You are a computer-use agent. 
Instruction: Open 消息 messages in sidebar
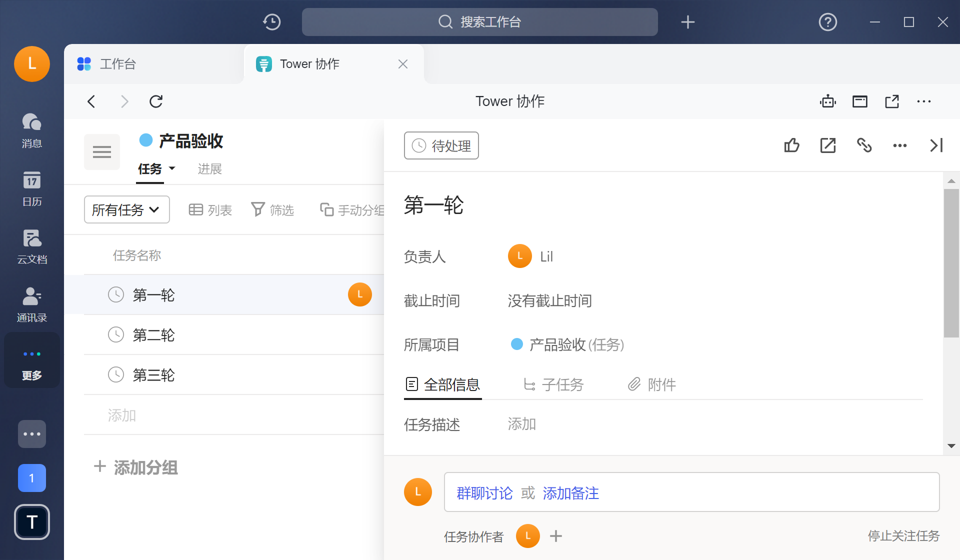[x=32, y=130]
